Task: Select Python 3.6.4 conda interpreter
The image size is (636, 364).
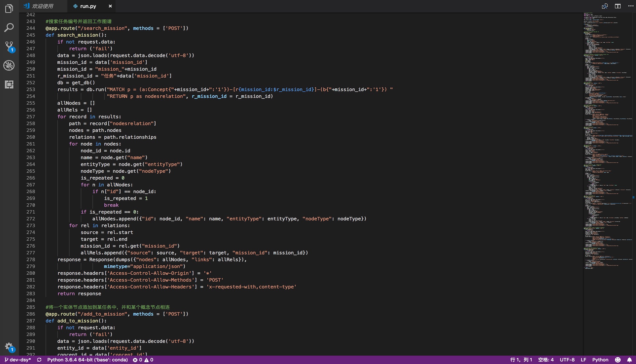Action: pyautogui.click(x=87, y=360)
